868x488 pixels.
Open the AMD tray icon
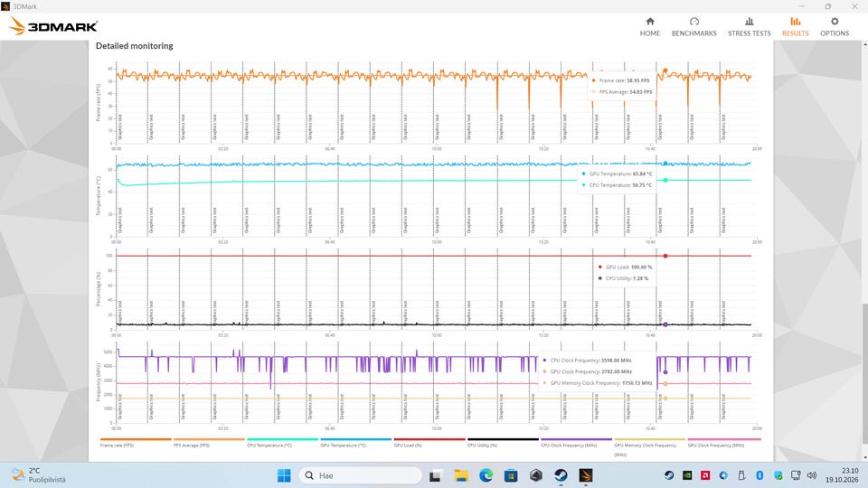tap(705, 475)
